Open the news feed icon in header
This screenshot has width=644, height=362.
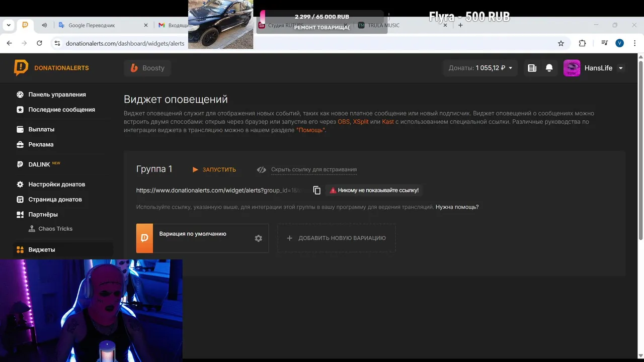click(532, 68)
